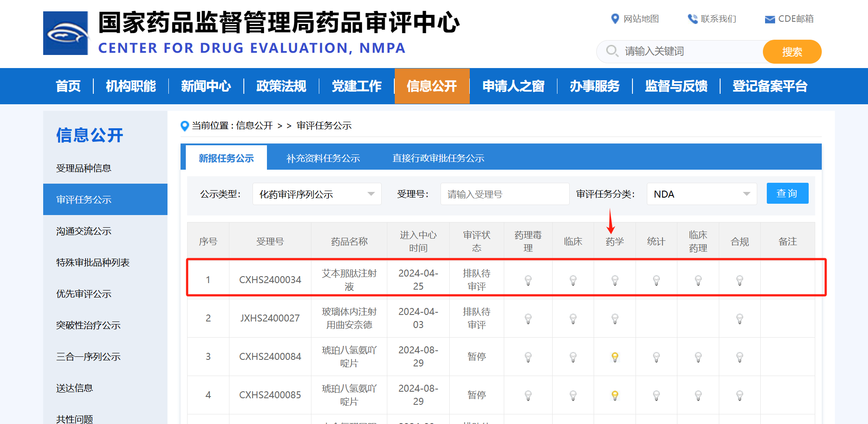Viewport: 868px width, 424px height.
Task: Click 合规 bulb for JXHS2400027
Action: click(740, 318)
